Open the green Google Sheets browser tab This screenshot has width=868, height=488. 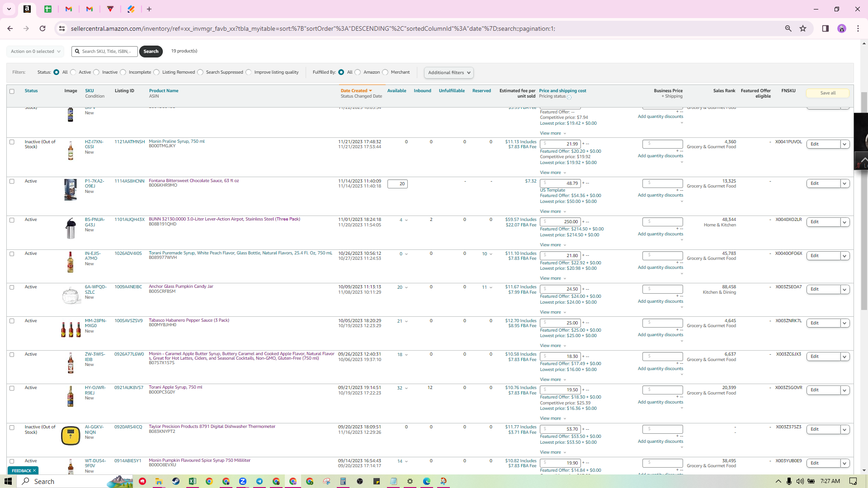click(48, 9)
